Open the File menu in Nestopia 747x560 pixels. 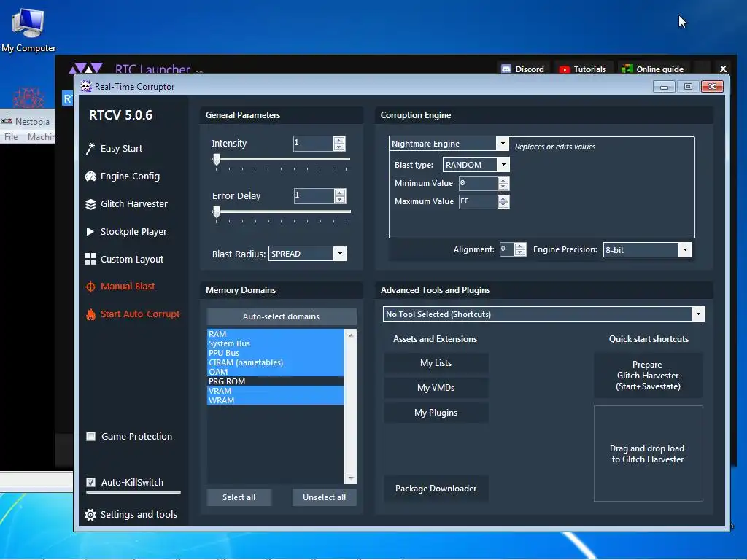(11, 137)
